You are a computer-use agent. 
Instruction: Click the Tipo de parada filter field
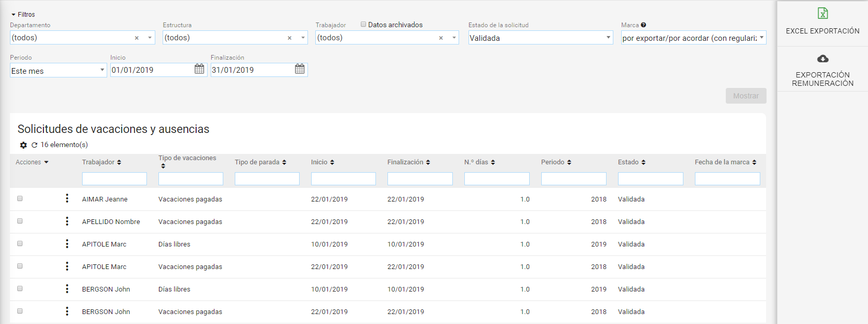tap(267, 178)
